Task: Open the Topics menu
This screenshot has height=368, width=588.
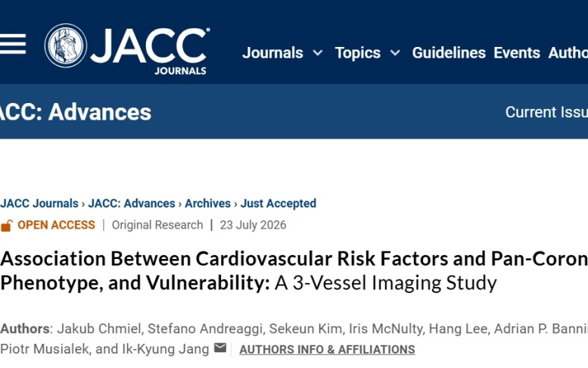Action: 358,53
